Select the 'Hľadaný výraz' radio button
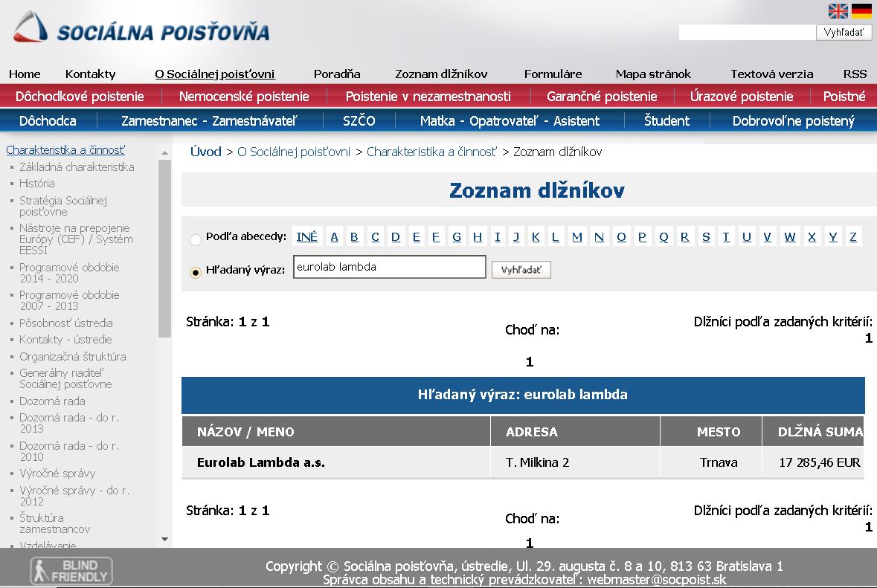This screenshot has height=588, width=877. [x=196, y=272]
